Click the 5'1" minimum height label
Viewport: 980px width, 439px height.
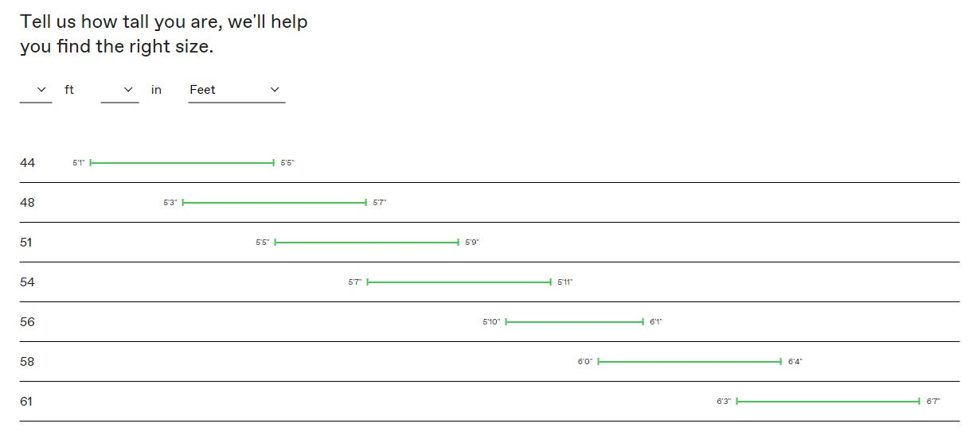click(x=79, y=163)
